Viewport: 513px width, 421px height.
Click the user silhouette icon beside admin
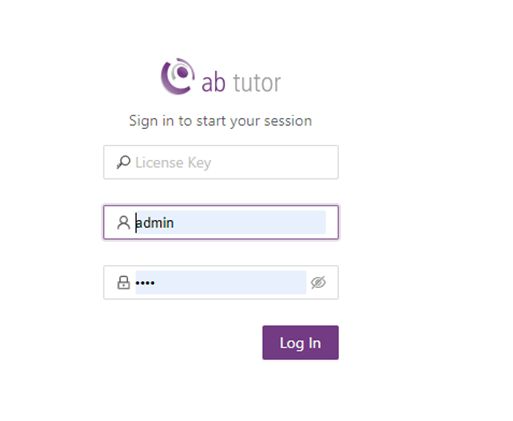coord(123,223)
